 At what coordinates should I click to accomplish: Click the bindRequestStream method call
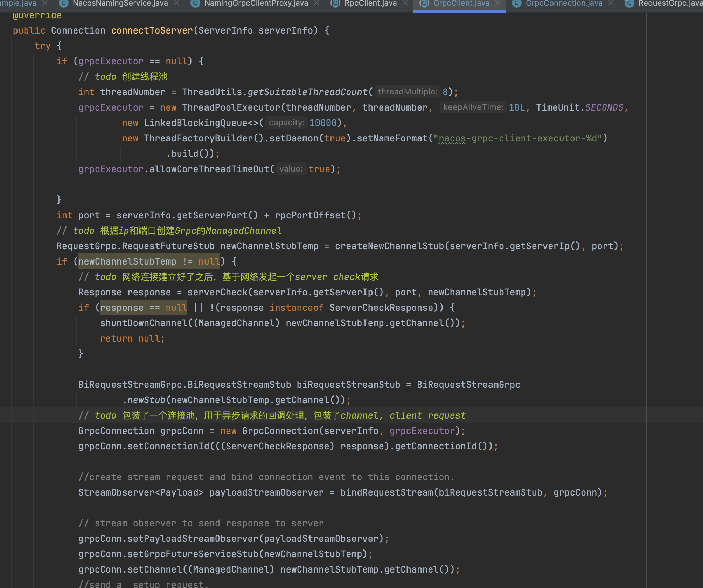387,492
